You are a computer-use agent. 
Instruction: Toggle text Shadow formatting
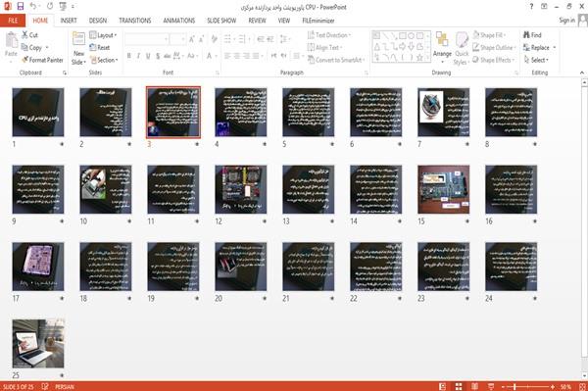click(158, 56)
